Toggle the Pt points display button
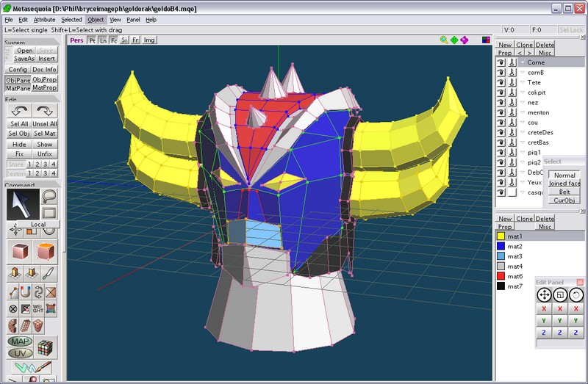Image resolution: width=588 pixels, height=384 pixels. pyautogui.click(x=92, y=40)
